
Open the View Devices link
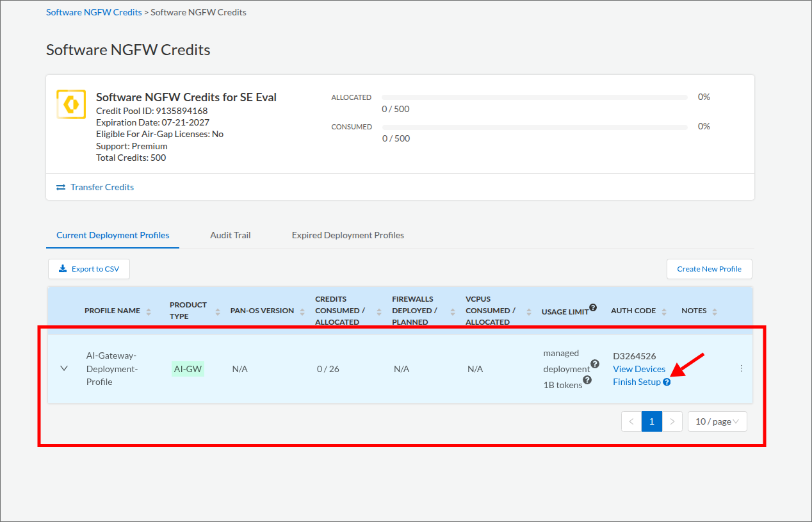[639, 369]
